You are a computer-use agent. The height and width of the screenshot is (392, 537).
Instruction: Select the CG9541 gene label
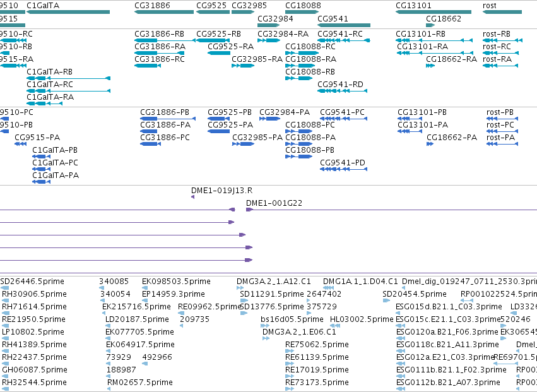[x=333, y=18]
